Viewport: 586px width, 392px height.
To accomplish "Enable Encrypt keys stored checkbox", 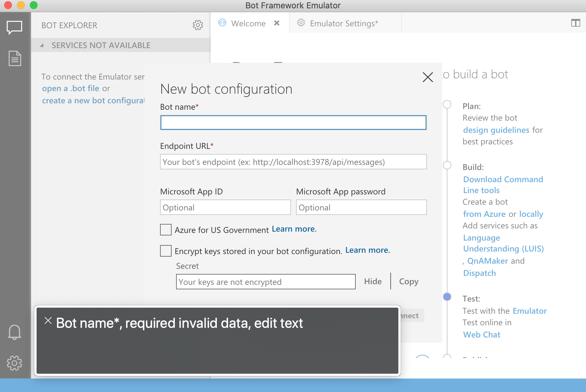I will click(166, 251).
